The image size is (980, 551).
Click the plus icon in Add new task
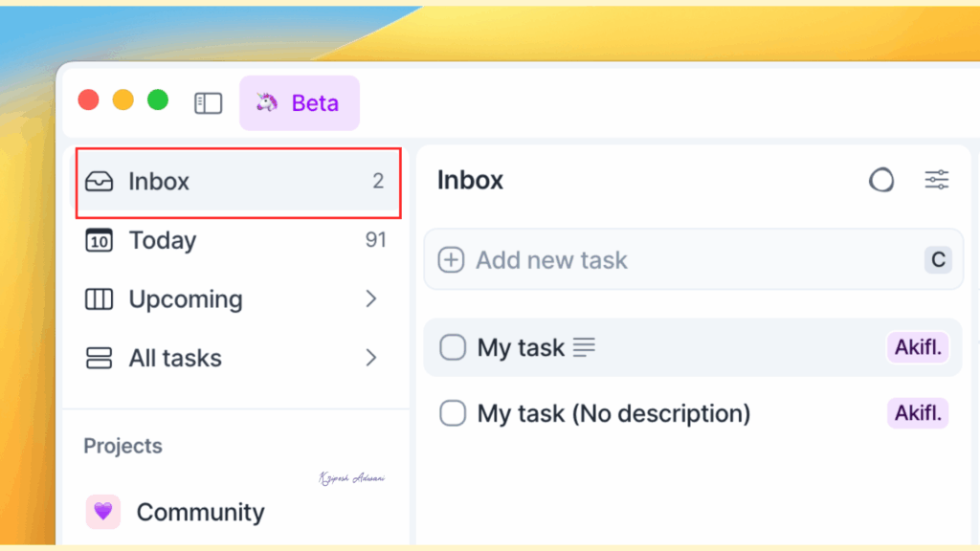[x=451, y=259]
